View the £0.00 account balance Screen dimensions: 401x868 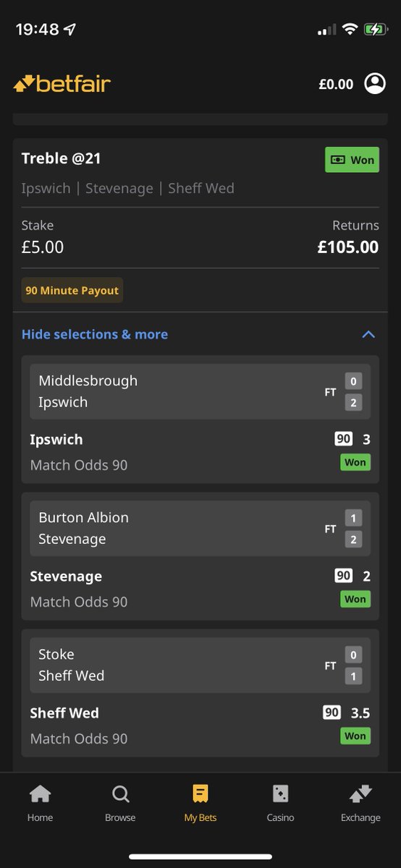pos(336,84)
